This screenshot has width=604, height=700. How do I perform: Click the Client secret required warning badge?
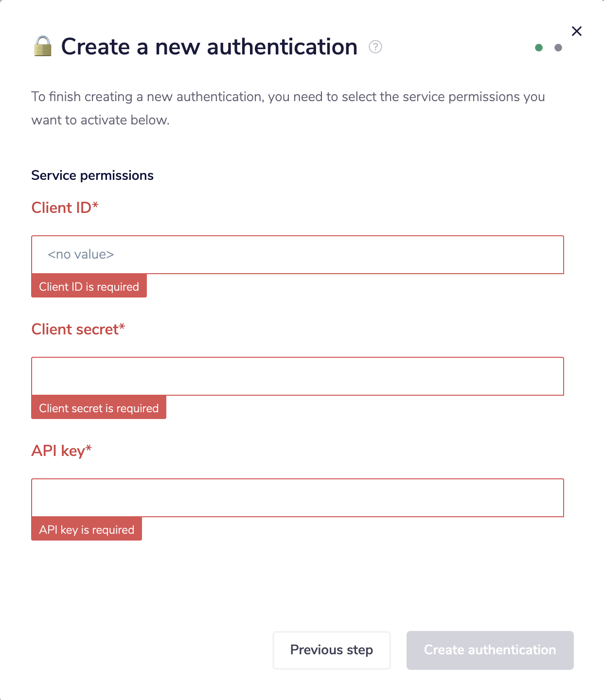(98, 408)
